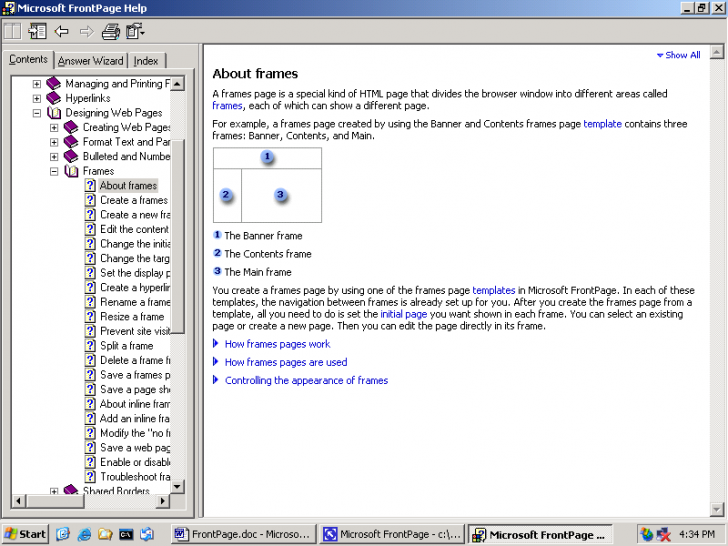Print the help topic via printer icon
The image size is (728, 546).
pos(111,31)
